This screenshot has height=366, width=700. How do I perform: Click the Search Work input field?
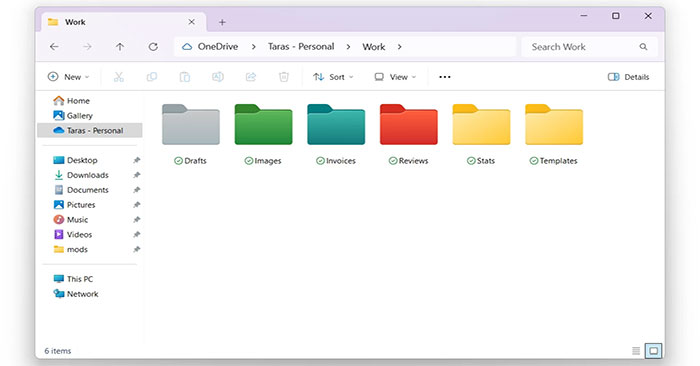point(589,46)
